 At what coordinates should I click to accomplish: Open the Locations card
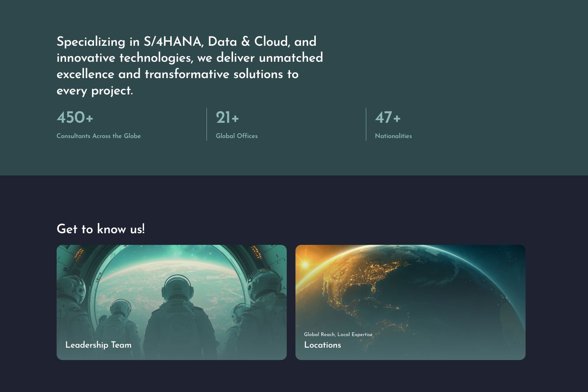pyautogui.click(x=411, y=302)
